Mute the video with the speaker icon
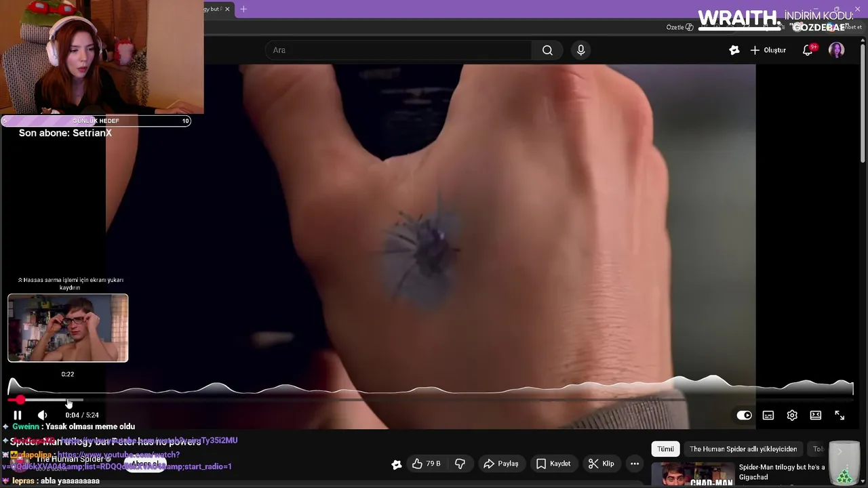This screenshot has height=488, width=868. click(x=42, y=415)
